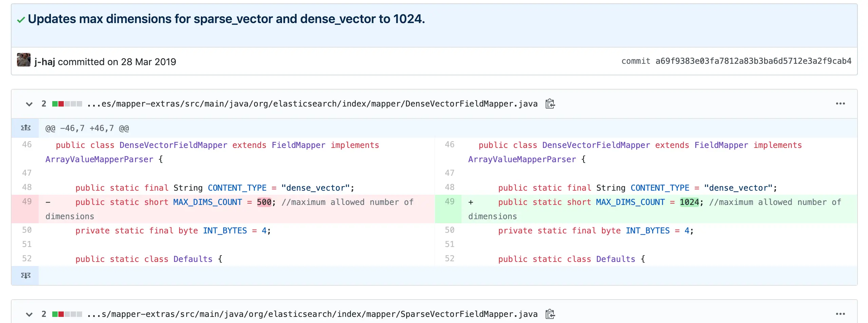Select the added value 1024
Viewport: 868px width, 323px height.
689,202
